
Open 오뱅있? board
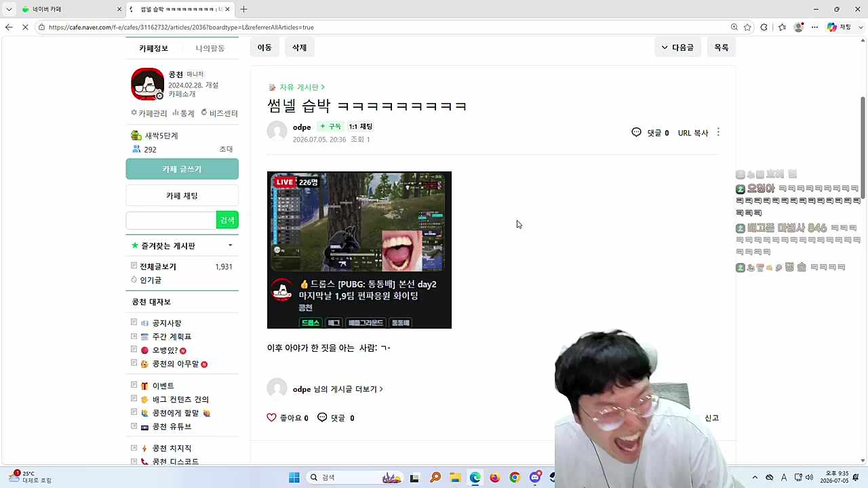165,350
